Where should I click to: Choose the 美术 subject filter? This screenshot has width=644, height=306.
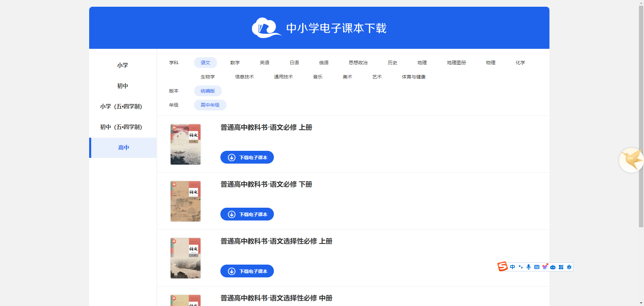pos(347,77)
